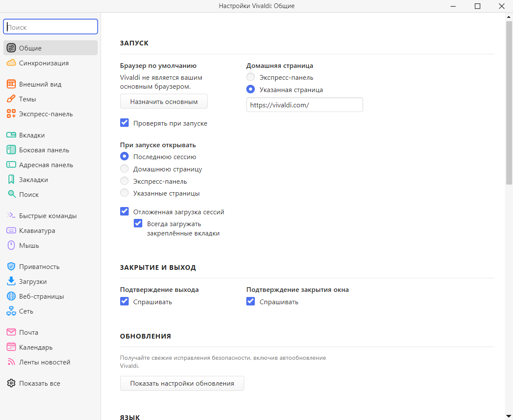Image resolution: width=513 pixels, height=420 pixels.
Task: Click the Синхронизация cloud icon
Action: click(x=11, y=63)
